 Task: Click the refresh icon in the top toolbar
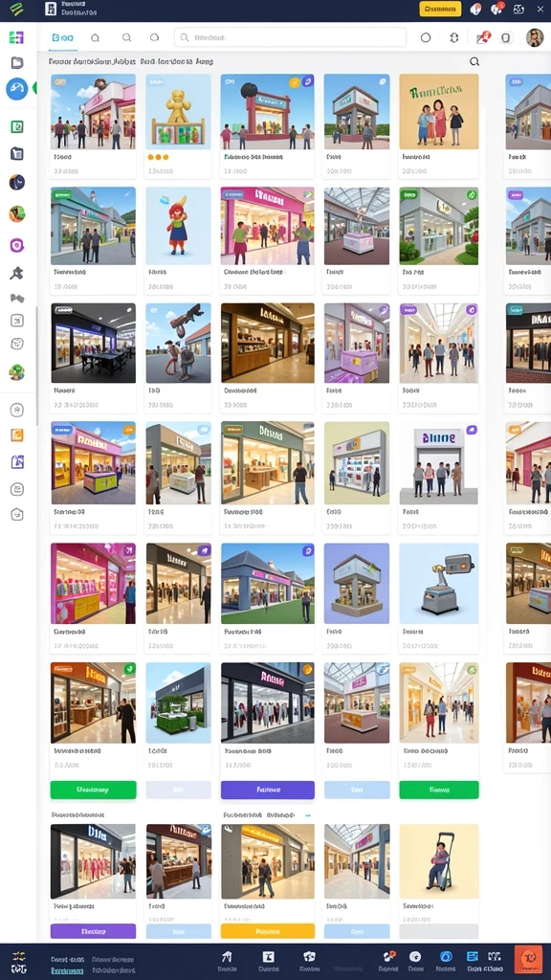click(x=454, y=37)
